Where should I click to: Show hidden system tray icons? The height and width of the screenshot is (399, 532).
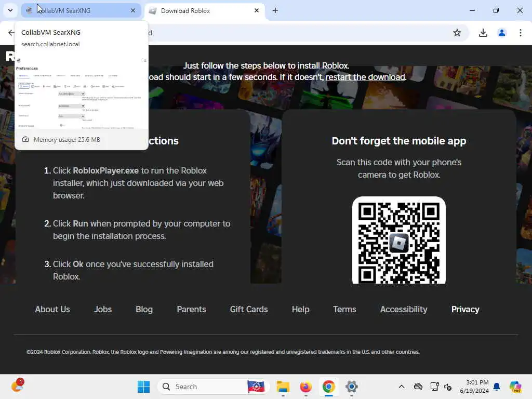(x=402, y=387)
